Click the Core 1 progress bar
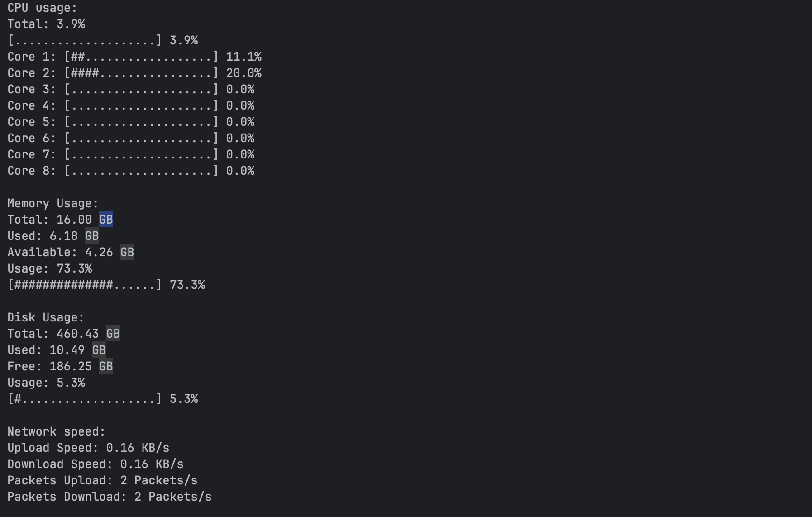This screenshot has width=812, height=517. tap(141, 57)
